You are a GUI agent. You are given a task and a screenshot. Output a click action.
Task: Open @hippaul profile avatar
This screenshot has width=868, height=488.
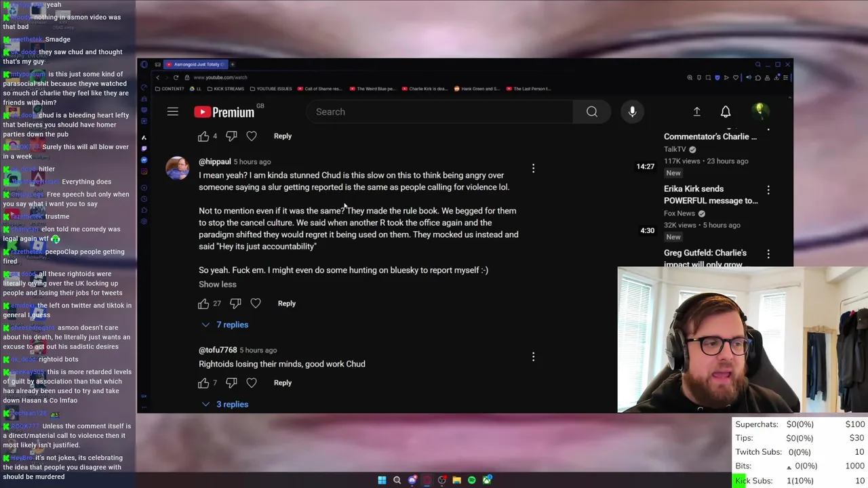pyautogui.click(x=178, y=168)
